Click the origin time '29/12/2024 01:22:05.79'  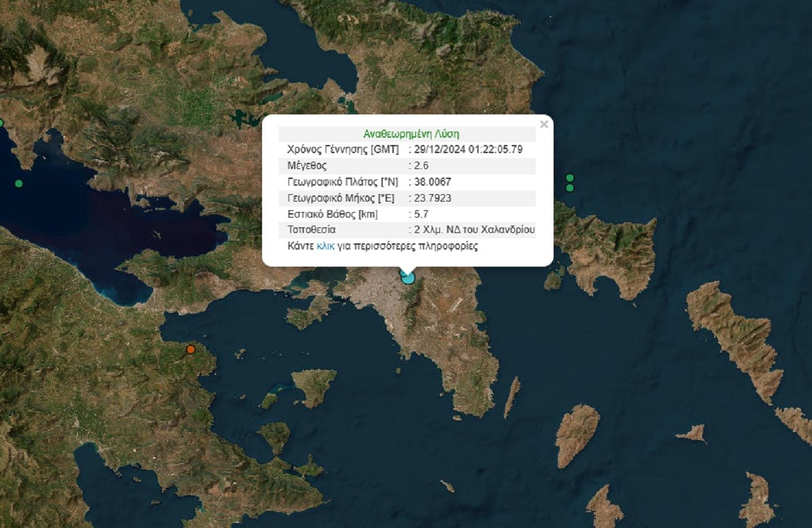click(x=469, y=149)
